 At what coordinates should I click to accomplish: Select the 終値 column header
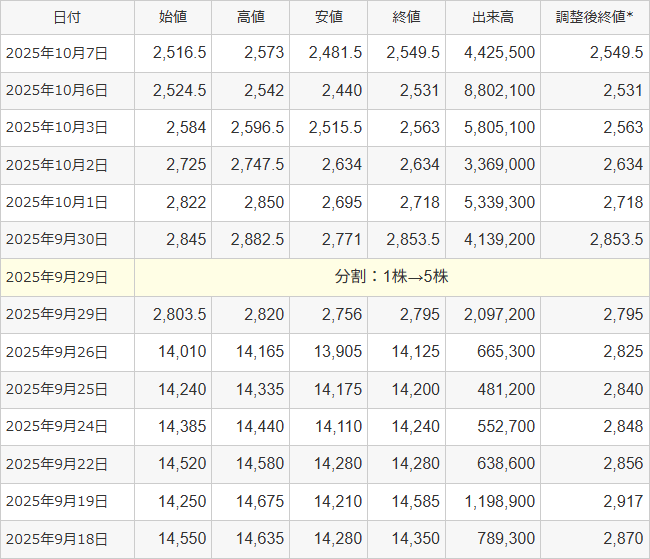pyautogui.click(x=407, y=17)
